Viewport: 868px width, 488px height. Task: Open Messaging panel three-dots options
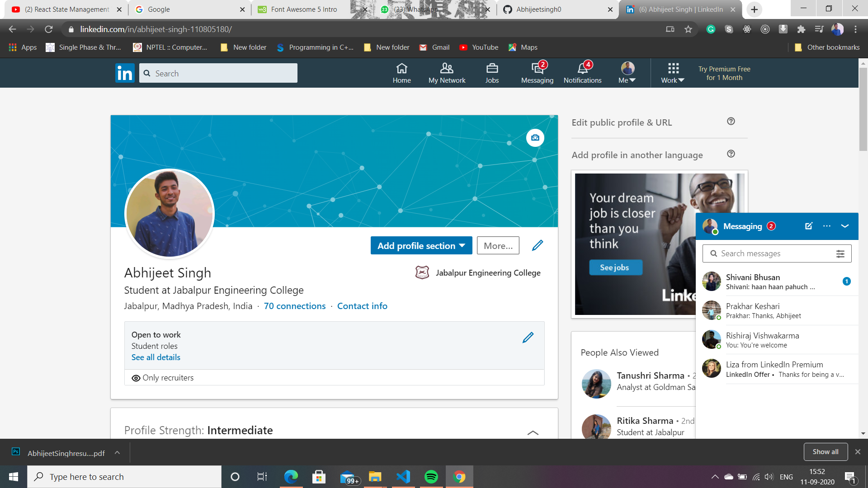coord(827,226)
